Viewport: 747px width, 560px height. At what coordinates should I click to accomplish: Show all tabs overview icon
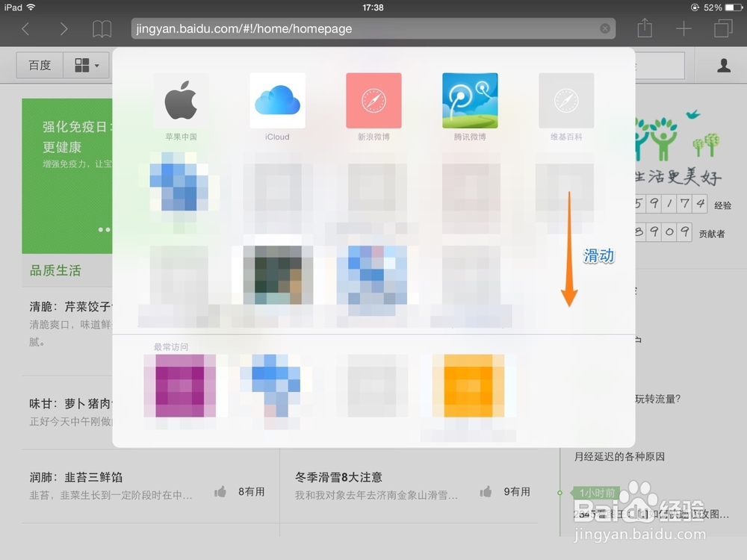pos(723,28)
